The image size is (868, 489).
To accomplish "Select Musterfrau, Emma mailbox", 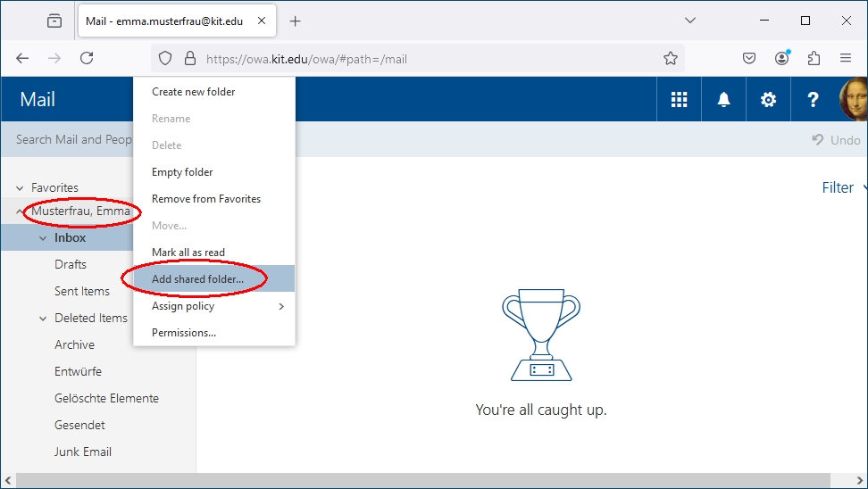I will pos(81,211).
